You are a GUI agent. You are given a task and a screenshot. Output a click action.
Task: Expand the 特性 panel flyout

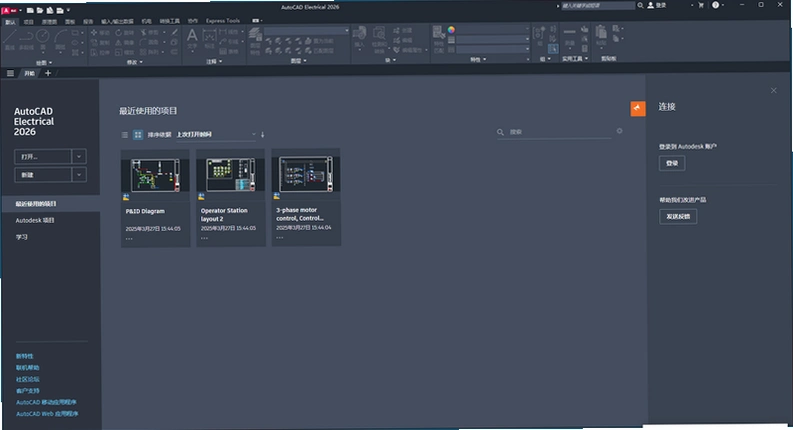[478, 60]
